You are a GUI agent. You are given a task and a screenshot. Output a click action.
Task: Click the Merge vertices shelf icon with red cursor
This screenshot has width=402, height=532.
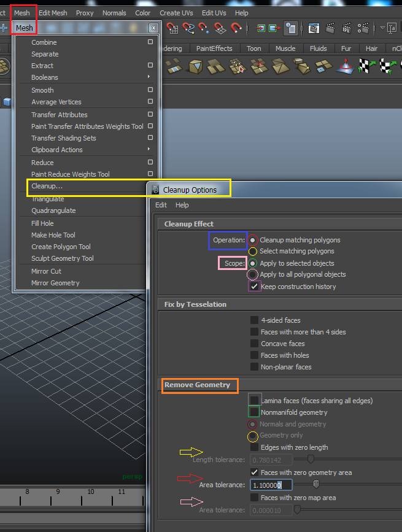coord(238,66)
